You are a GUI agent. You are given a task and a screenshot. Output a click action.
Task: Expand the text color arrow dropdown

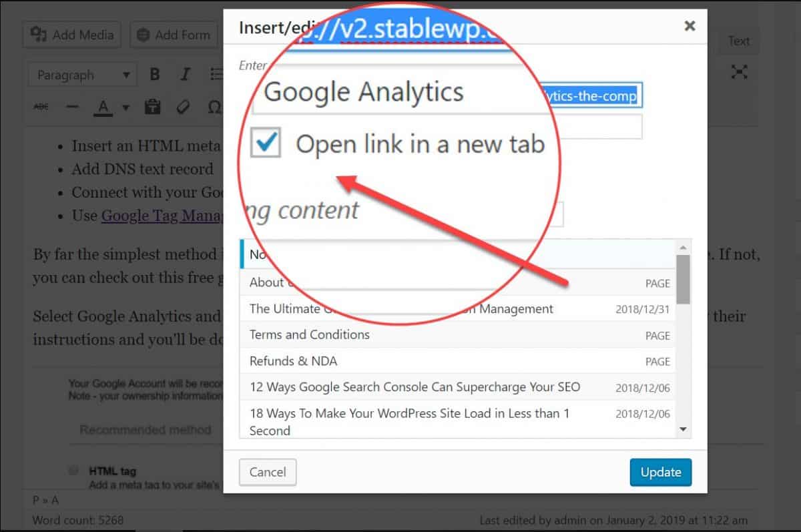pyautogui.click(x=125, y=107)
